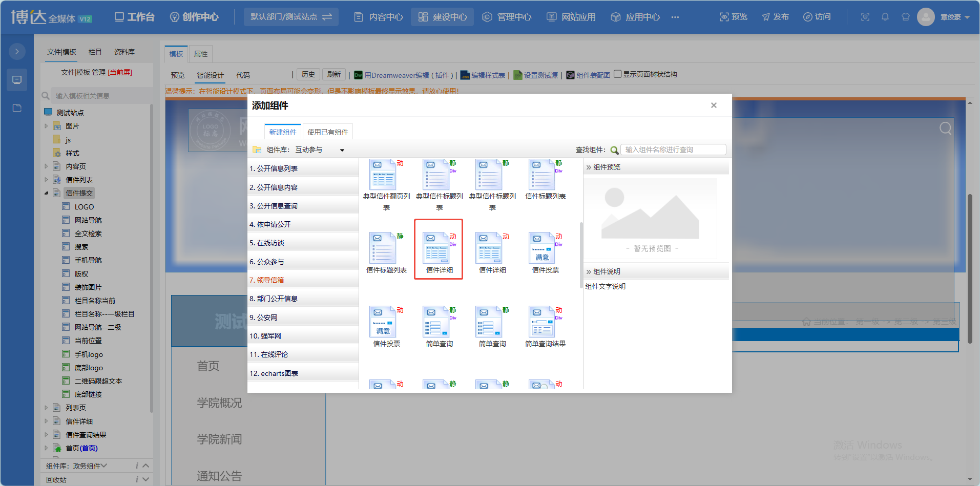Enable 显示页面树状结构 checkbox
The width and height of the screenshot is (980, 486).
[618, 74]
